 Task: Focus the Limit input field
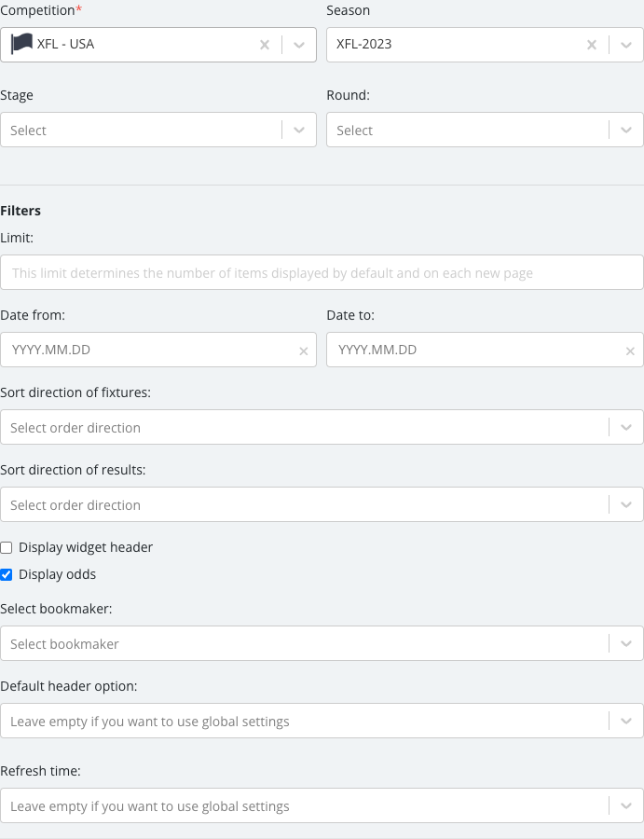tap(322, 272)
